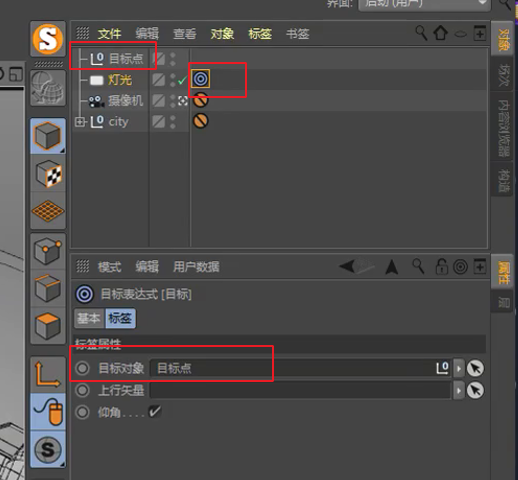Screen dimensions: 518x480
Task: Open the 界面 layout dropdown
Action: pyautogui.click(x=424, y=5)
